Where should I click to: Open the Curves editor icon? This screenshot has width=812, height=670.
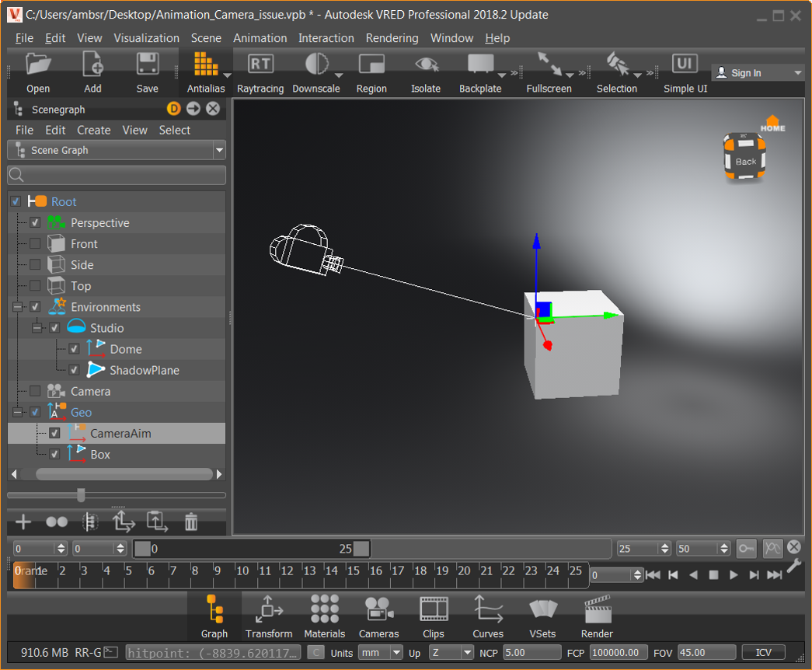tap(488, 609)
